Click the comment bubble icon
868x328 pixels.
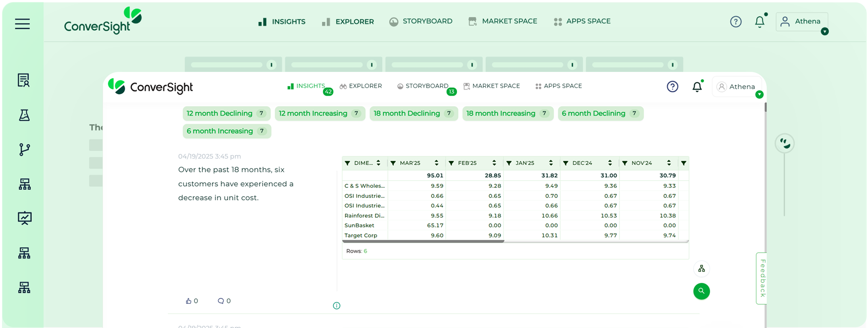221,301
